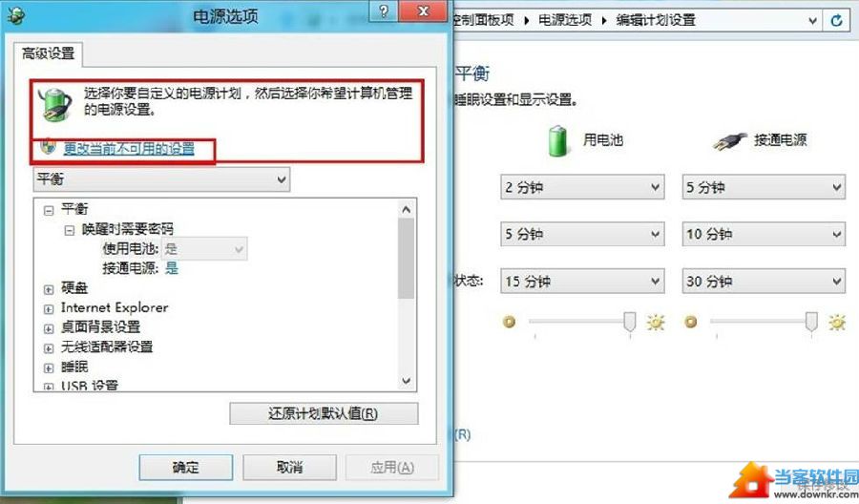Expand the Internet Explorer settings node
This screenshot has width=859, height=504.
pyautogui.click(x=49, y=309)
